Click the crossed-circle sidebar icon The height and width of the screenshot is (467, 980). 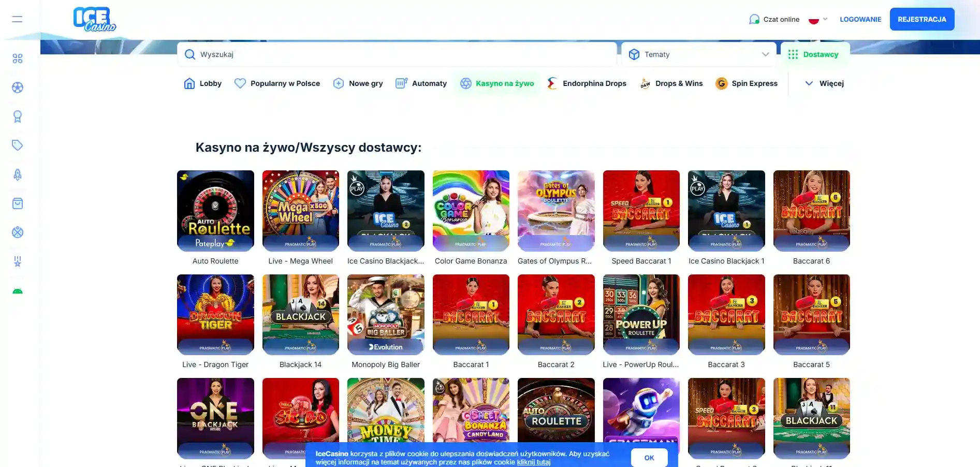tap(18, 232)
